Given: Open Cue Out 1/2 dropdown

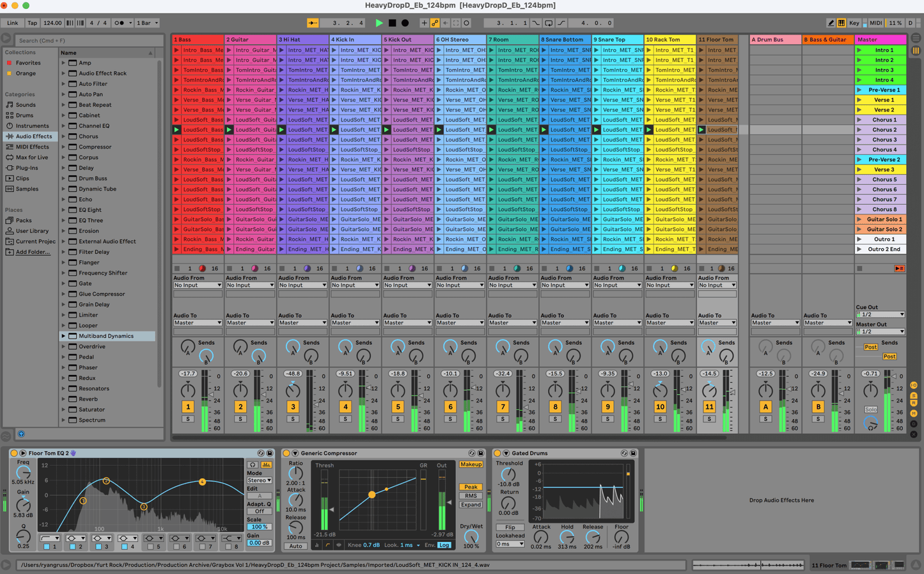Looking at the screenshot, I should [x=881, y=315].
